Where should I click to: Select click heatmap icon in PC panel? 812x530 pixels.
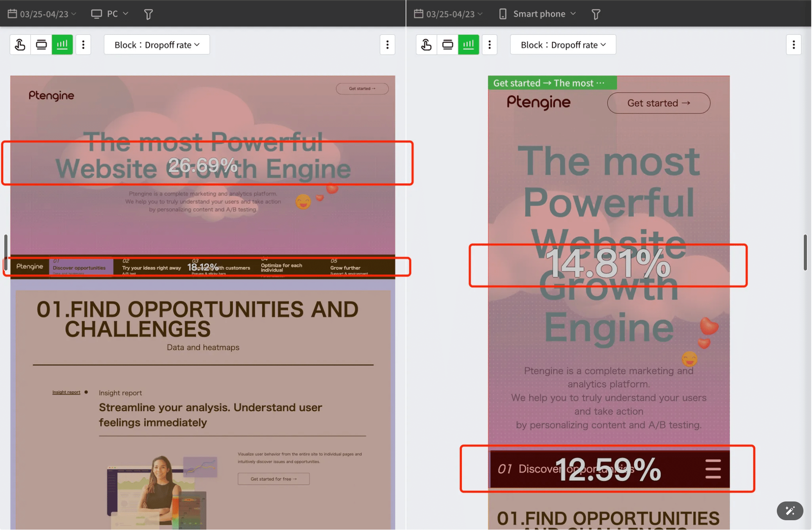20,45
